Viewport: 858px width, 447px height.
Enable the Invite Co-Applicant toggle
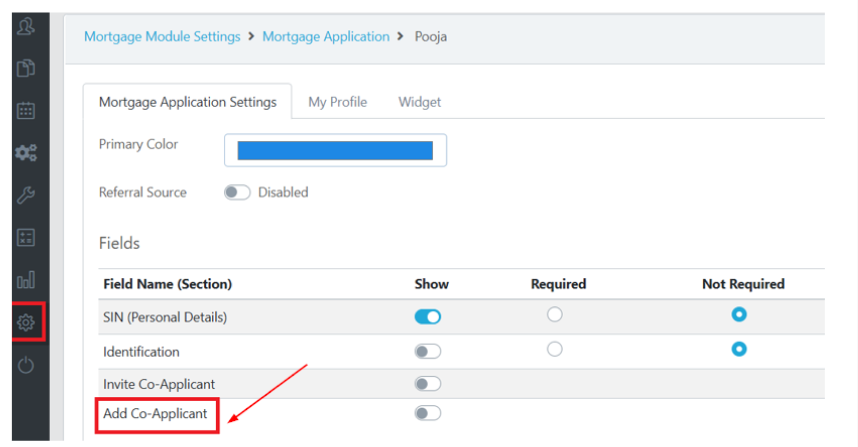tap(428, 384)
